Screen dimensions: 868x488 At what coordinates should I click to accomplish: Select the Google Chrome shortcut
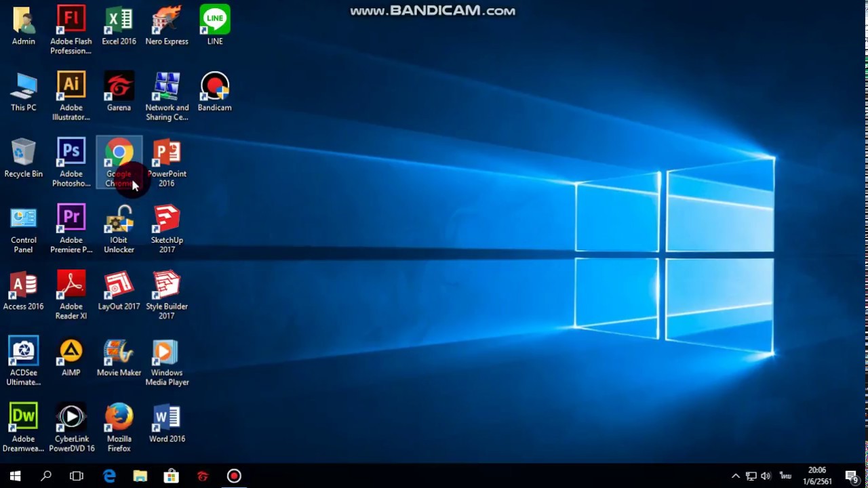coord(119,163)
